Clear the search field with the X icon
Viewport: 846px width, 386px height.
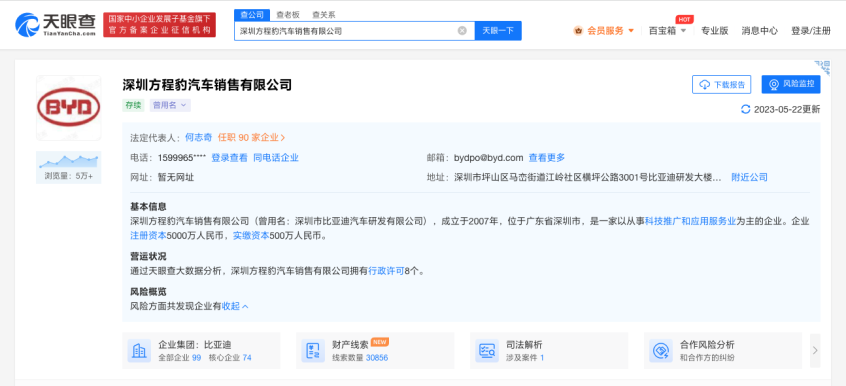[x=462, y=31]
